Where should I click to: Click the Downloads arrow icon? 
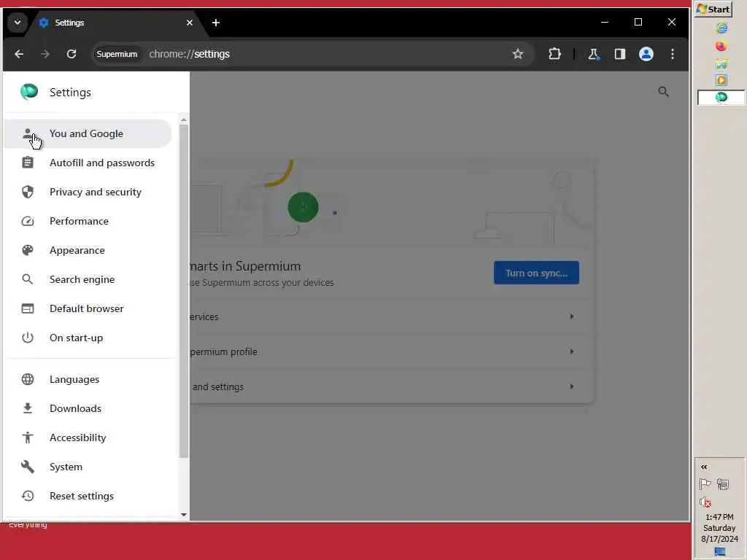coord(28,408)
